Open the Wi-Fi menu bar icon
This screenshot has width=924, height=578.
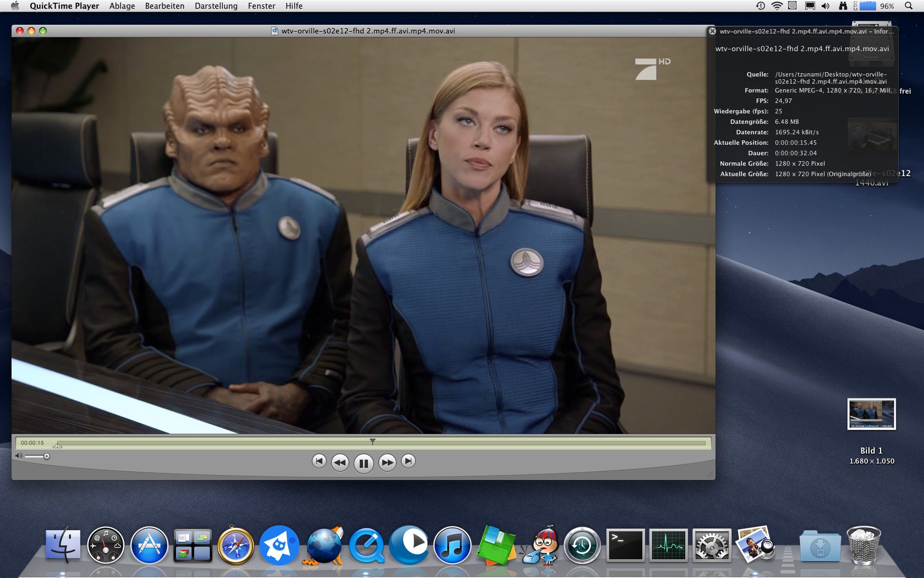777,6
